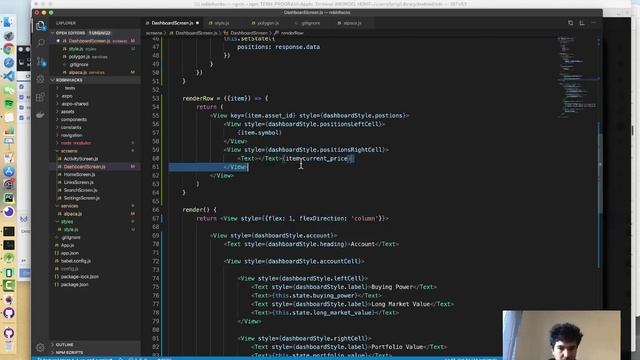Switch to the style.js editor tab
Image resolution: width=640 pixels, height=360 pixels.
point(222,23)
